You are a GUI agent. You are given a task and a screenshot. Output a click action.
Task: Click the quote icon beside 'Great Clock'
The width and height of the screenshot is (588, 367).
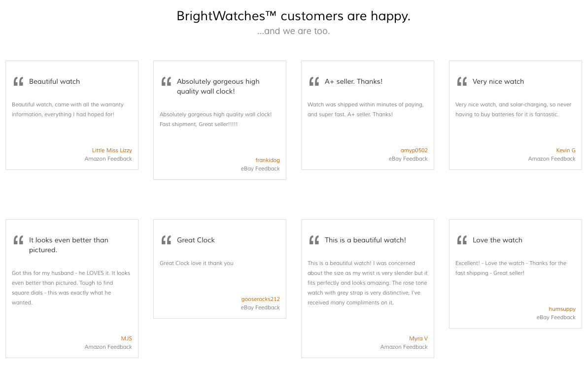[166, 240]
